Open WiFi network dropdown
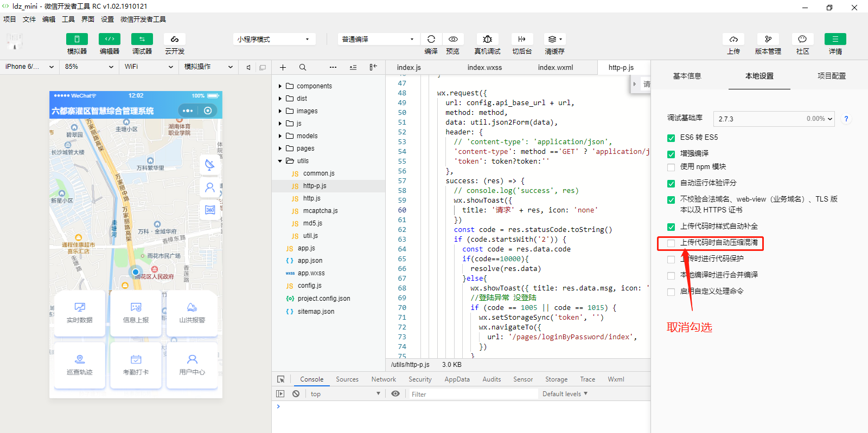Image resolution: width=868 pixels, height=433 pixels. (149, 67)
